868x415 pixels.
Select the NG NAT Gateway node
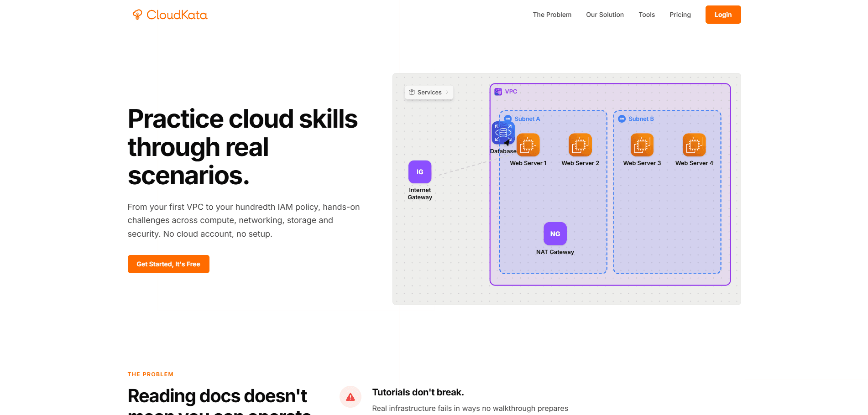click(x=555, y=233)
